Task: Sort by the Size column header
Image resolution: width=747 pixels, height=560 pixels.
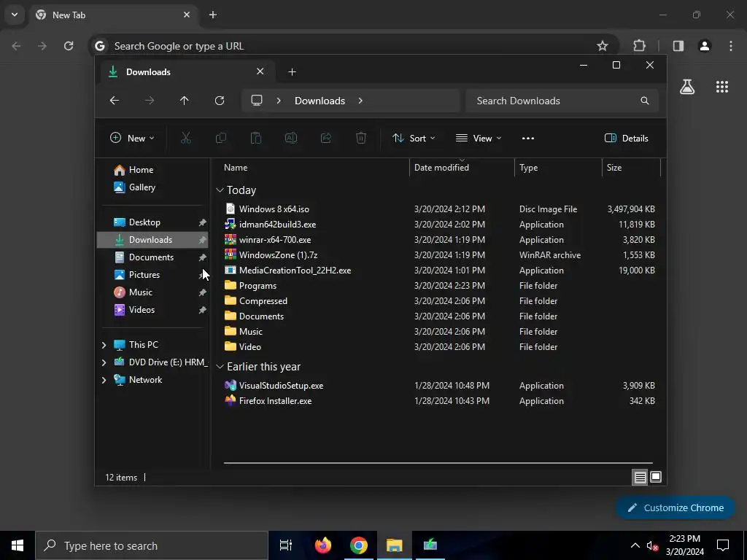Action: 632,168
